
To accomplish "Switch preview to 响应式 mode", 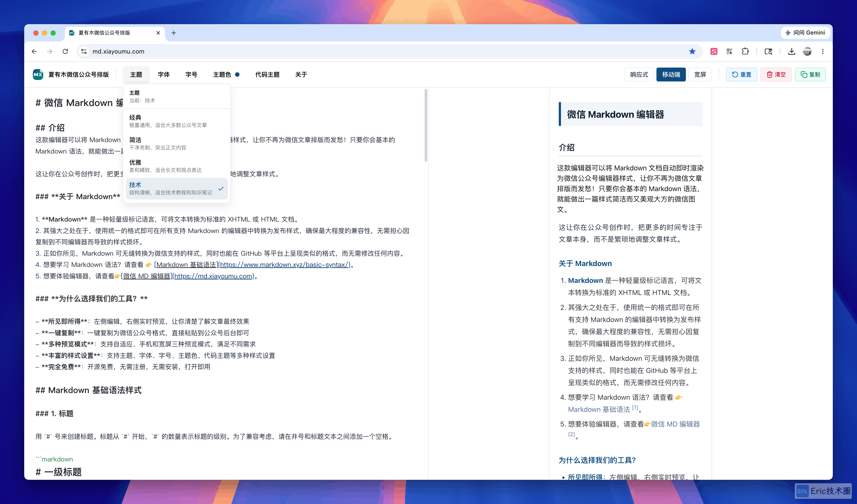I will coord(639,74).
